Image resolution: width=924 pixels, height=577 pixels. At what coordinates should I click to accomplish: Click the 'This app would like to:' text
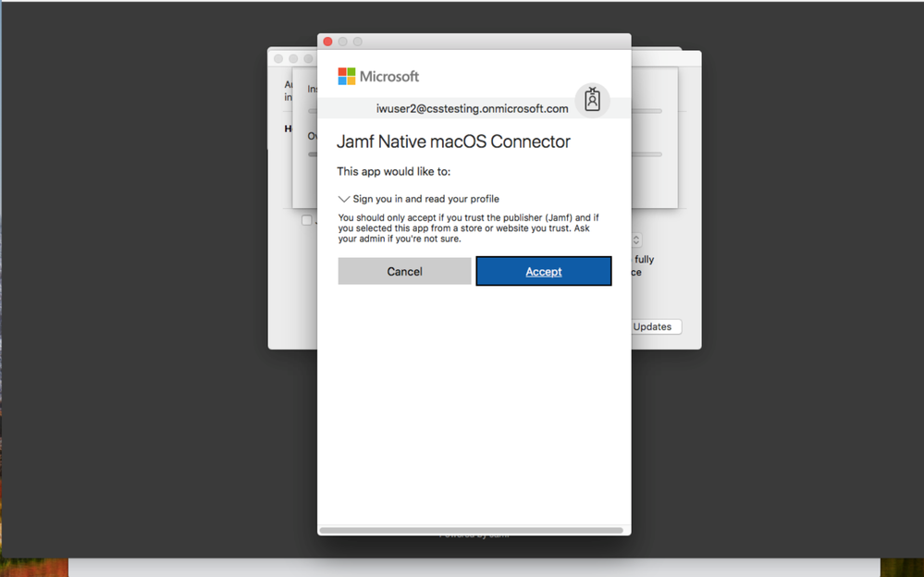coord(394,171)
